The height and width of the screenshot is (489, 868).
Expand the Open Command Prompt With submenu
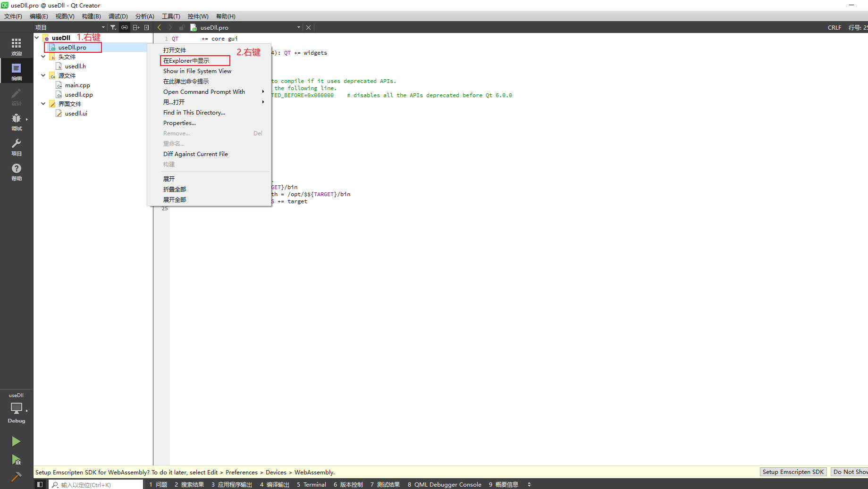[210, 91]
